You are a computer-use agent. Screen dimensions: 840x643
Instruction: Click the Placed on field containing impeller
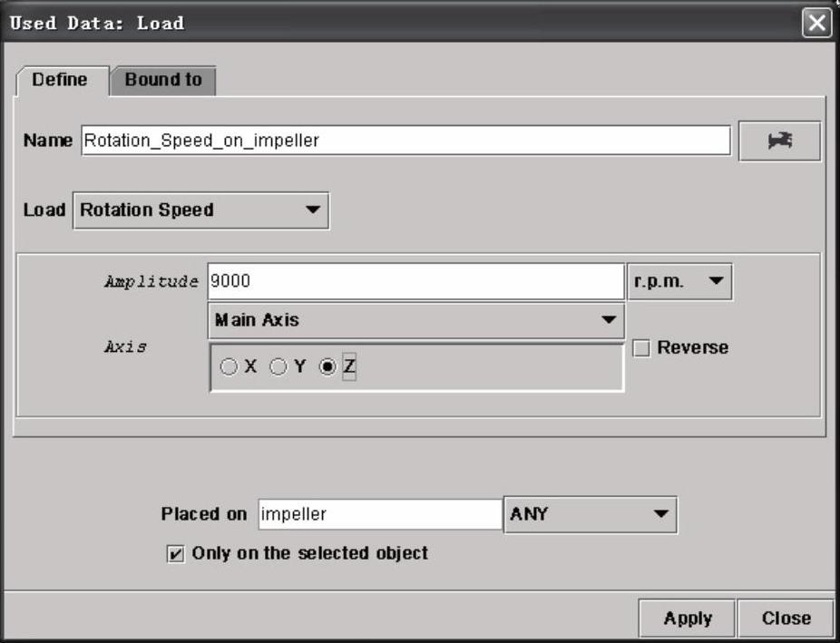379,514
